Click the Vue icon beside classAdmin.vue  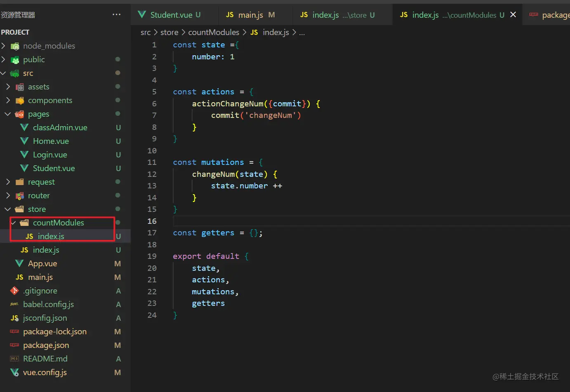[x=24, y=127]
